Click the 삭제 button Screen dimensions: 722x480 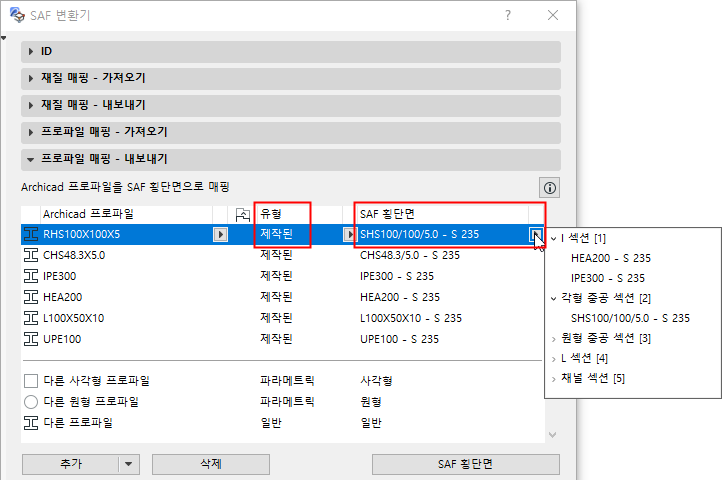[x=211, y=464]
